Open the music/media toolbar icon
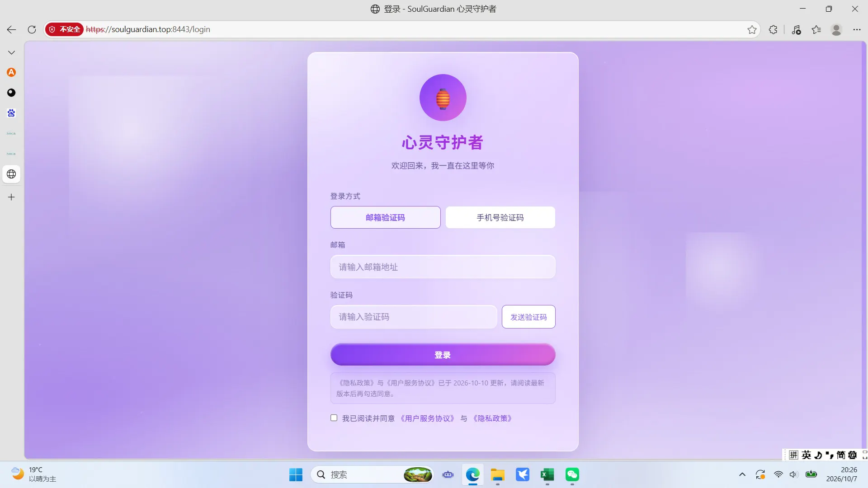Screen dimensions: 868x488 [x=796, y=29]
